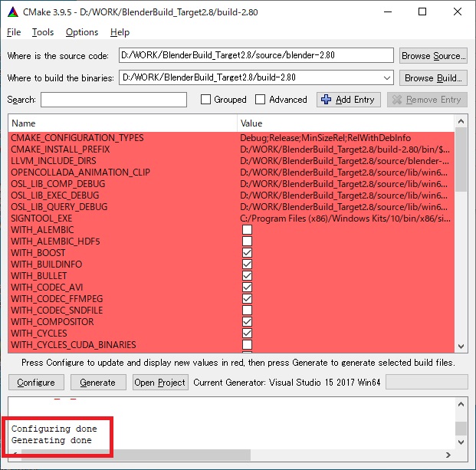Click the output log scroll up arrow
476x470 pixels.
[461, 404]
